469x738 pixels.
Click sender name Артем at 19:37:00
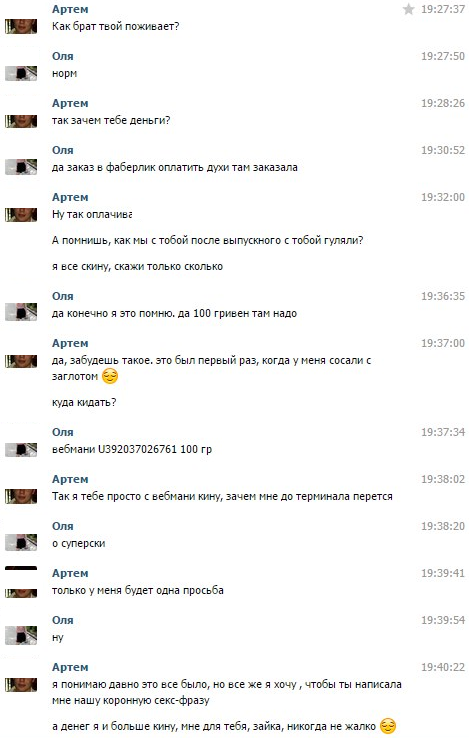point(70,343)
